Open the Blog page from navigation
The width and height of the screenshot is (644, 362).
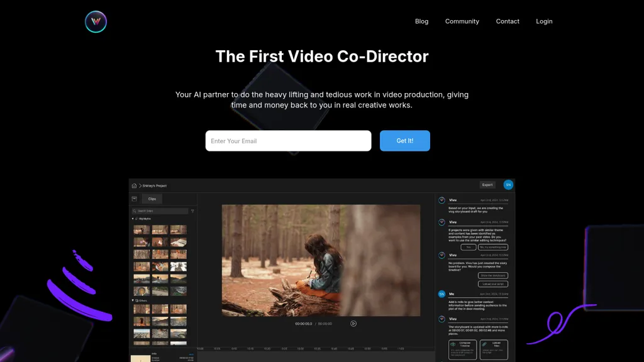coord(421,21)
